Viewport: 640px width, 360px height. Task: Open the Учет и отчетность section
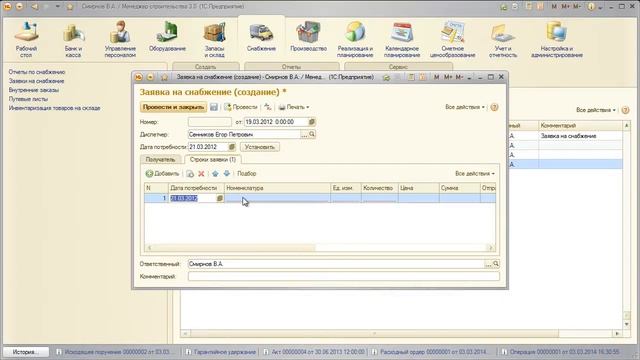(503, 40)
